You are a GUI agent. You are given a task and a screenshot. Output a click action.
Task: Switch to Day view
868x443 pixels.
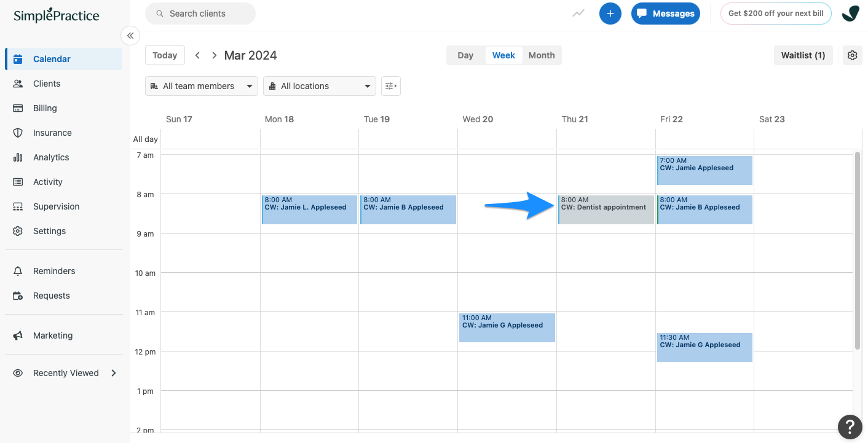[465, 55]
